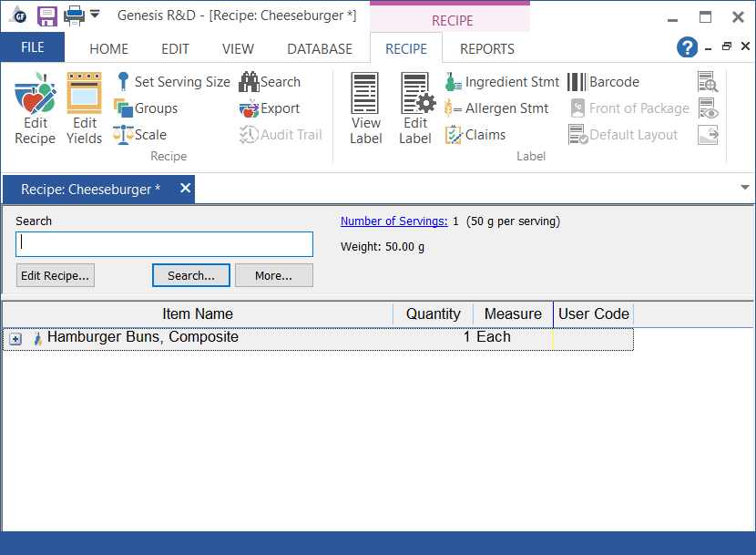Click the Barcode icon
The height and width of the screenshot is (555, 756).
coord(603,82)
